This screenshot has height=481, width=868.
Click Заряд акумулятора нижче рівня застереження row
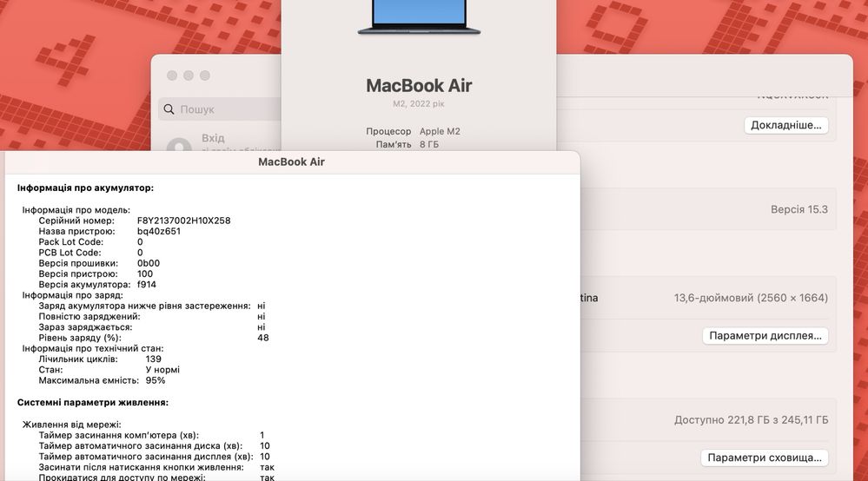tap(152, 306)
